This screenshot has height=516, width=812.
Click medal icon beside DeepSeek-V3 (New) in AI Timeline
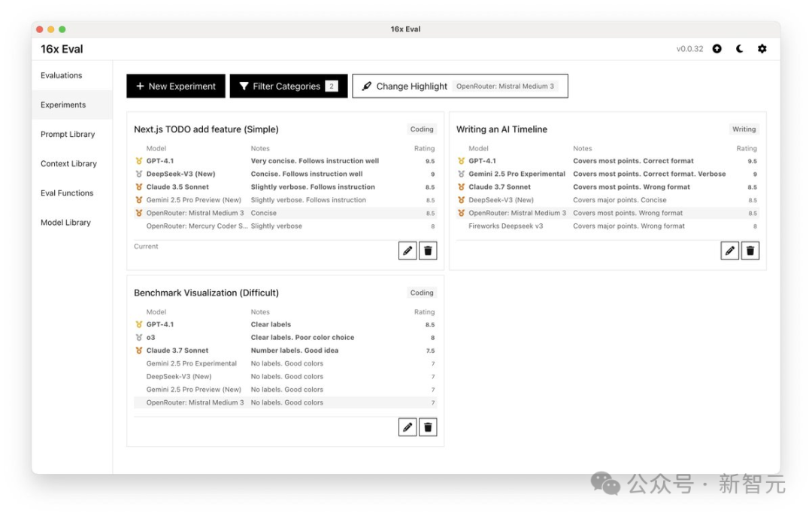(x=461, y=200)
